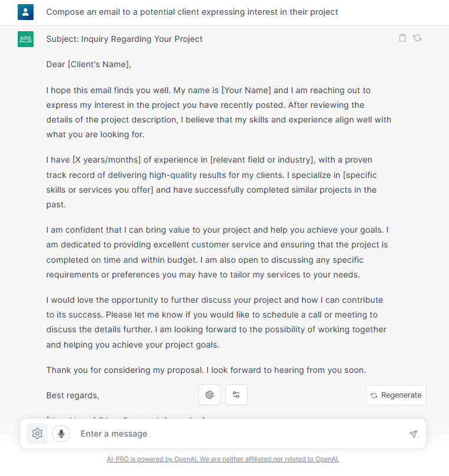Click the 'Best regards,' closing line
This screenshot has width=449, height=476.
click(73, 395)
